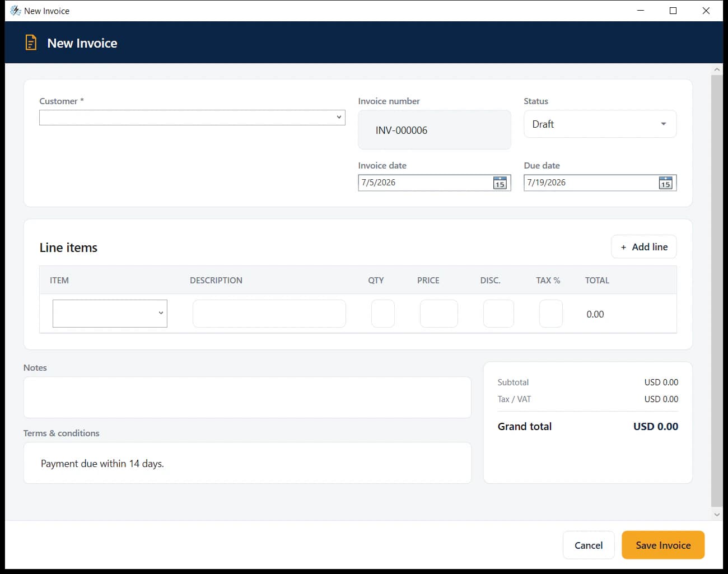728x574 pixels.
Task: Close the New Invoice window
Action: (x=706, y=11)
